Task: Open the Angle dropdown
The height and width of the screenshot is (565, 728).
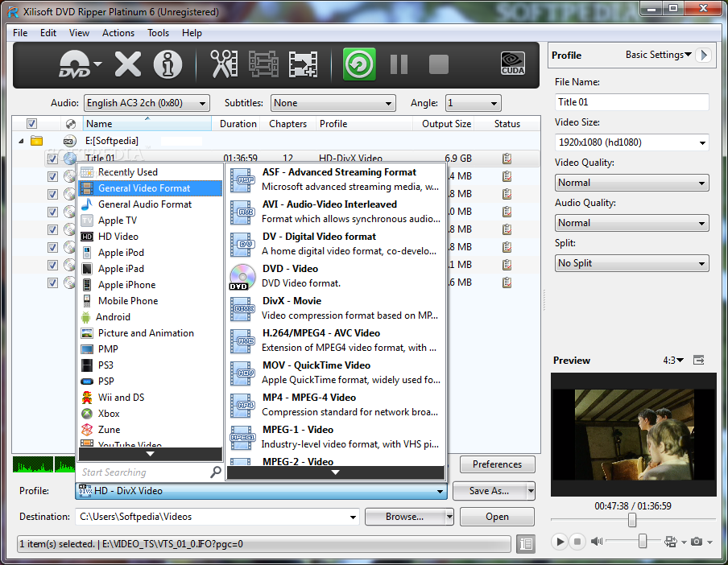Action: 473,103
